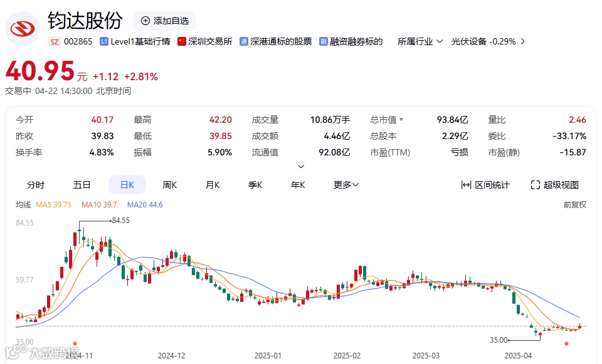Open 总市值 dropdown triangle
The width and height of the screenshot is (602, 364).
(401, 120)
